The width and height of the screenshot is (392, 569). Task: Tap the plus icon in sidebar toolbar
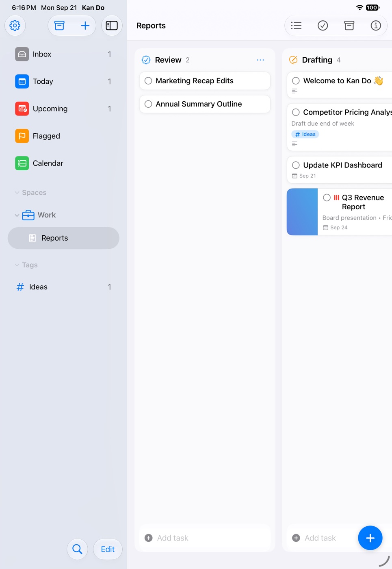(85, 26)
